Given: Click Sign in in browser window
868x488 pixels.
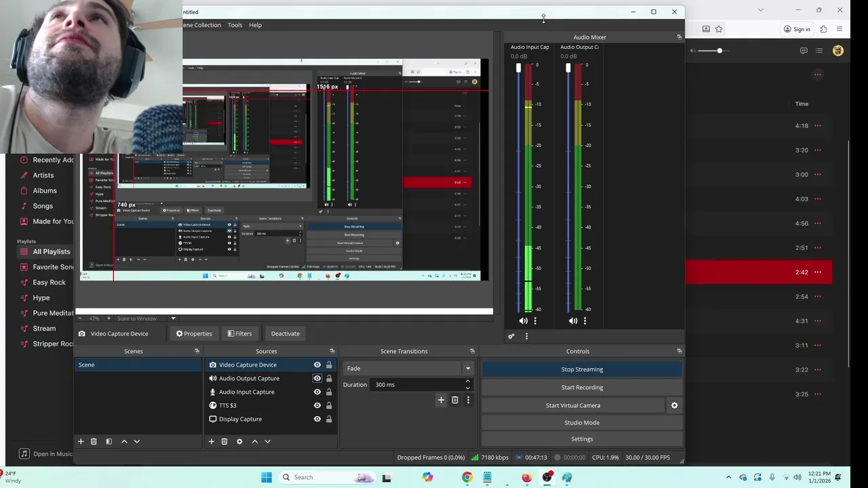Looking at the screenshot, I should [797, 29].
